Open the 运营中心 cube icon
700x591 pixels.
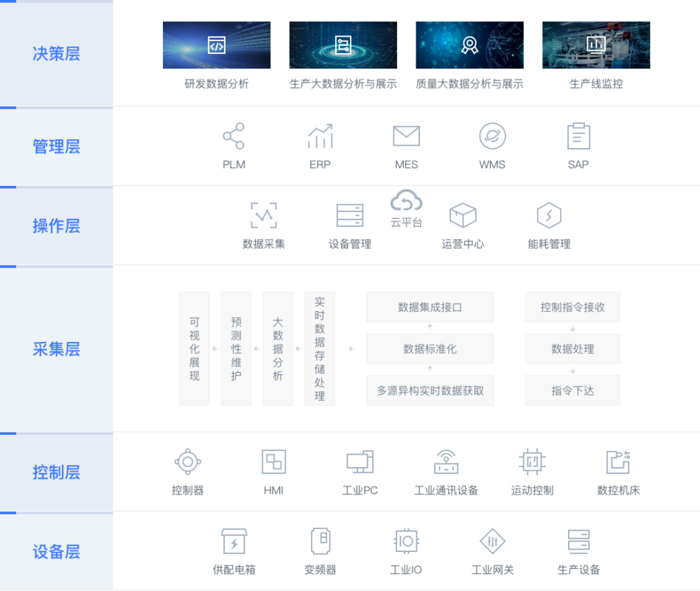click(463, 215)
